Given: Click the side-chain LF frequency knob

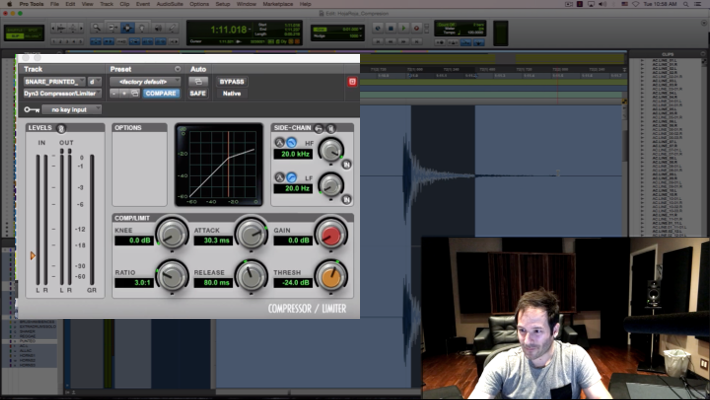Looking at the screenshot, I should 331,185.
